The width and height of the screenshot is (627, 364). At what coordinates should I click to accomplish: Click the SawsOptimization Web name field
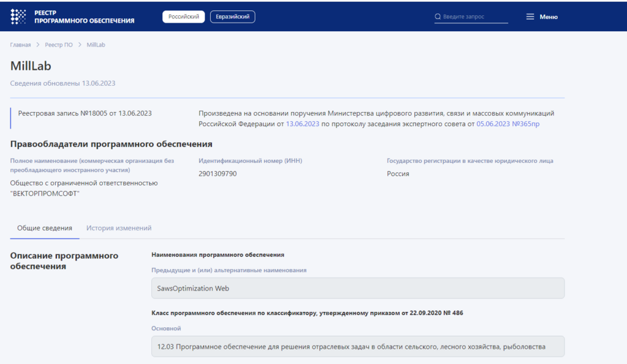358,288
